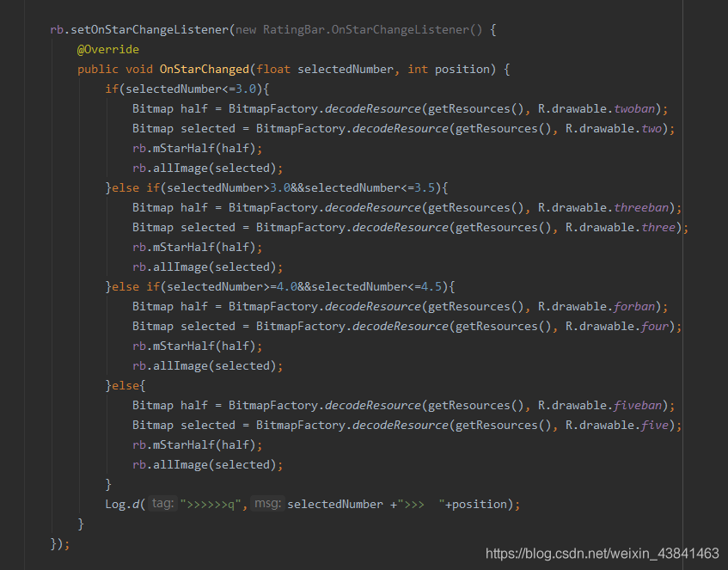The height and width of the screenshot is (570, 728).
Task: Click getResources() on the twoban line
Action: coord(475,108)
